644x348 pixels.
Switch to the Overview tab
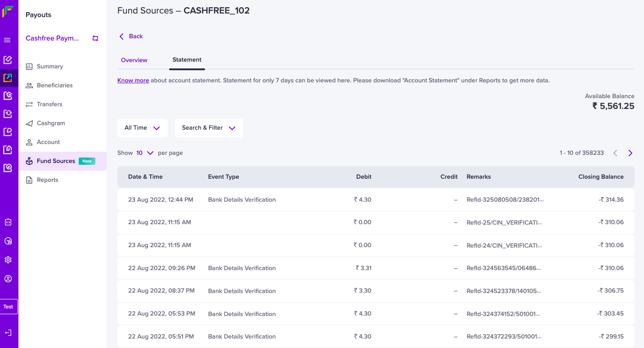(134, 60)
